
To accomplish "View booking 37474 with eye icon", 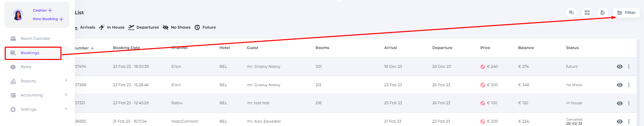I will tap(620, 66).
